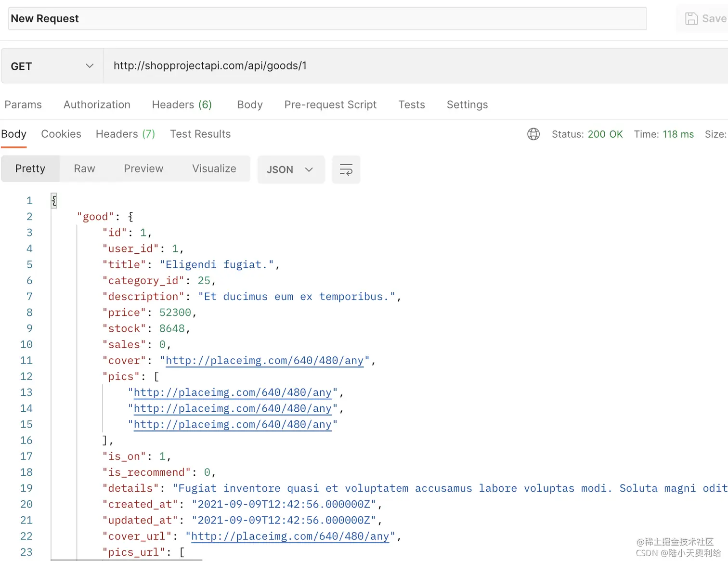Click the "details" key on line 19
Image resolution: width=728 pixels, height=561 pixels.
pyautogui.click(x=130, y=488)
